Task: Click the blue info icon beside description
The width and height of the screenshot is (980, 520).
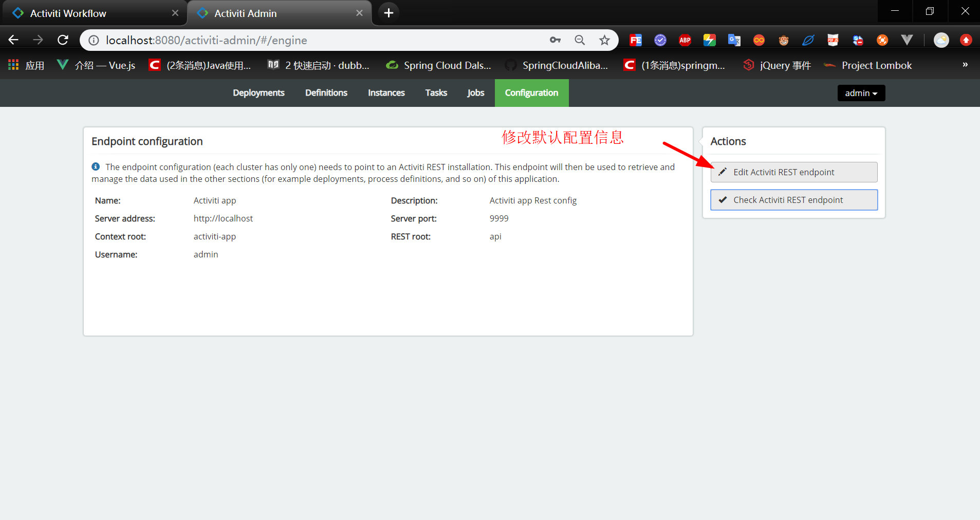Action: coord(96,166)
